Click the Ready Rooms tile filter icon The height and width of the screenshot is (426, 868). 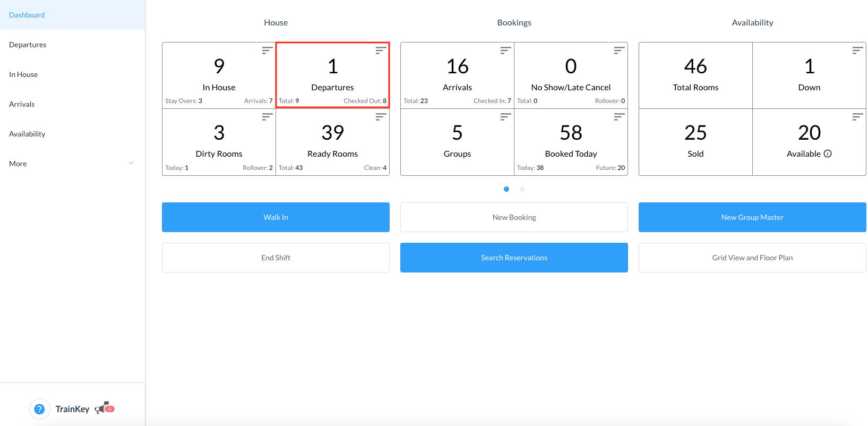coord(381,117)
